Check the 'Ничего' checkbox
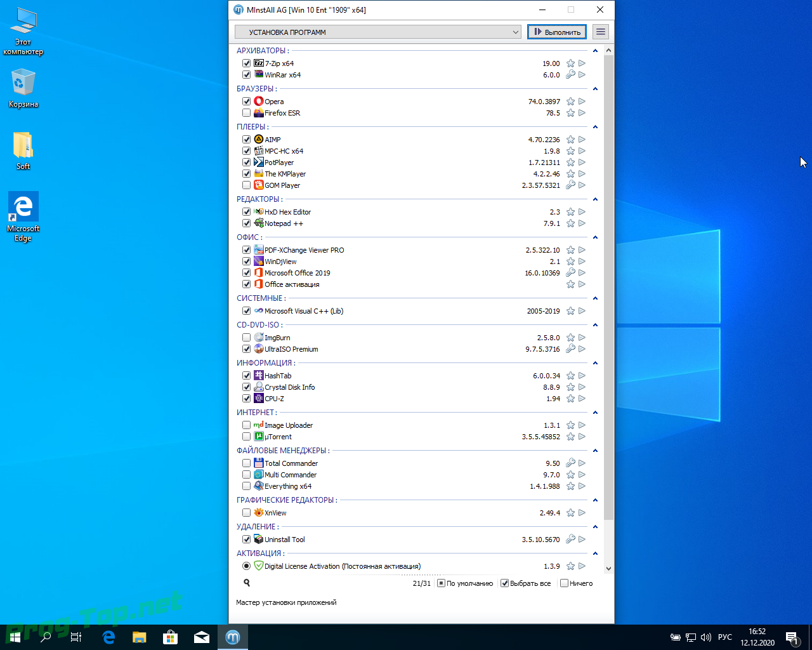 coord(564,583)
